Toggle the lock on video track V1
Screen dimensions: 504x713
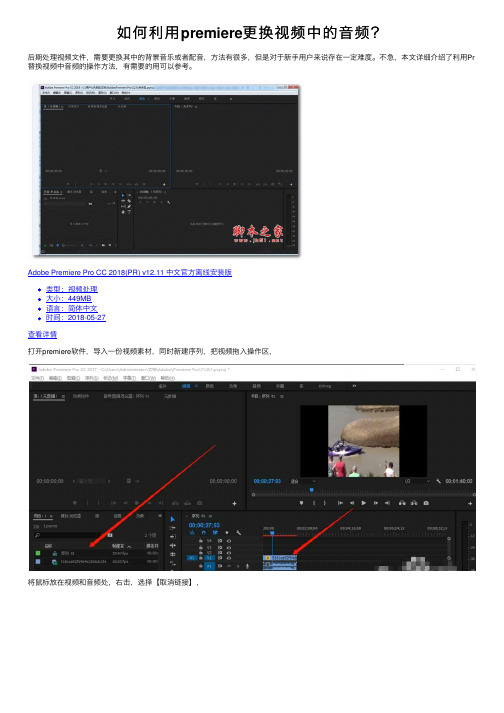click(x=201, y=557)
